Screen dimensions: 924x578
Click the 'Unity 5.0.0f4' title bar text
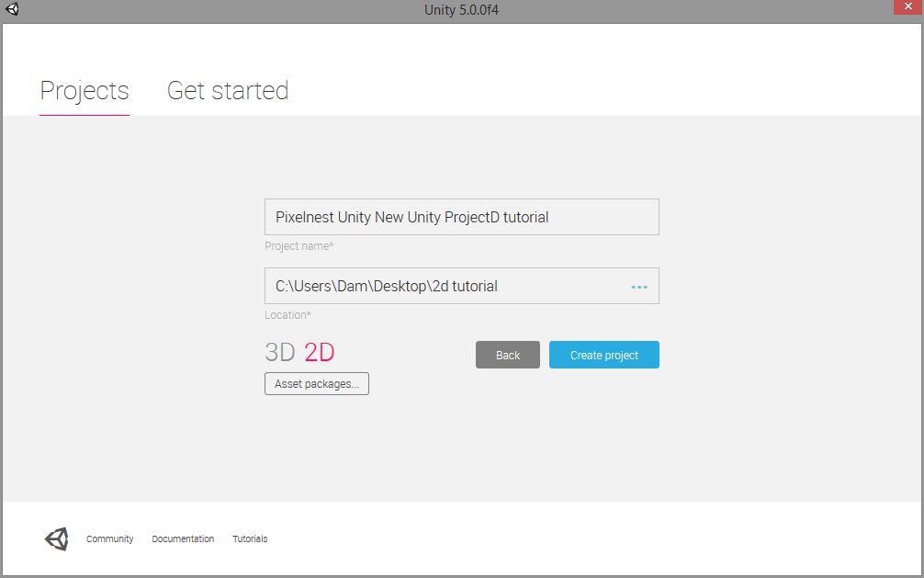tap(461, 10)
